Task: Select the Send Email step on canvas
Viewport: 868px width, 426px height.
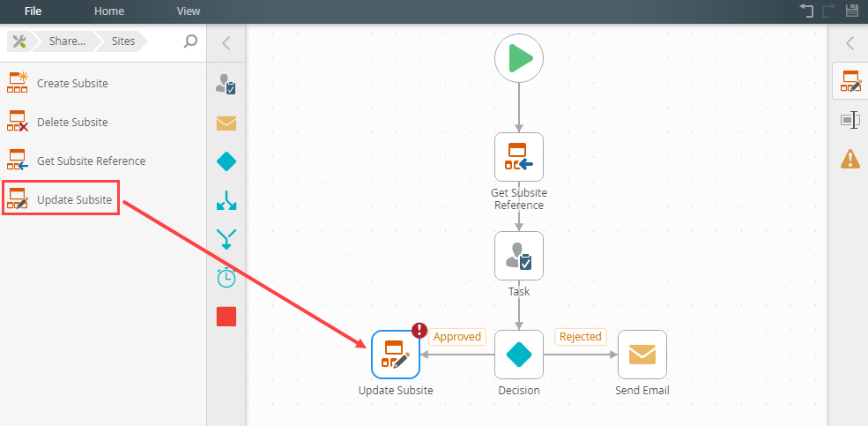Action: tap(642, 355)
